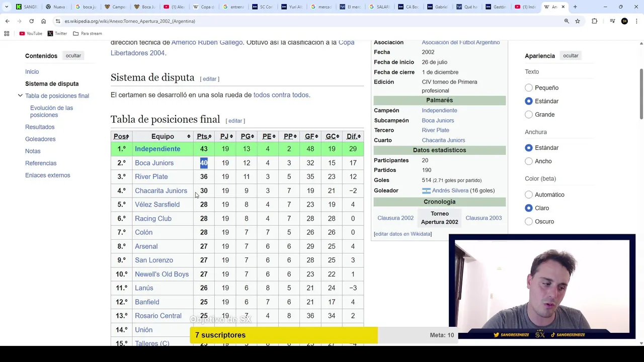Switch to the 'Yuri Alb' tab
Screen dimensions: 644x362
tap(291, 7)
